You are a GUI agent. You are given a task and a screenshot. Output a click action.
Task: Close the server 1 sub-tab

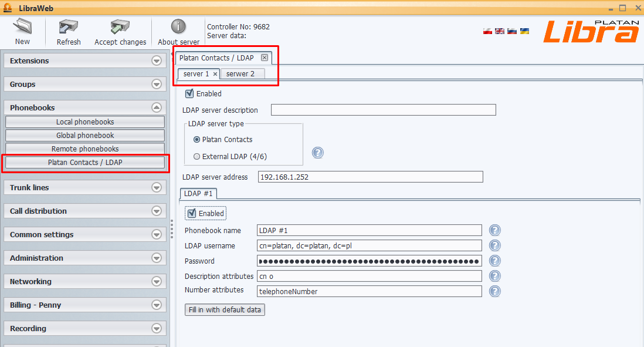pyautogui.click(x=215, y=74)
